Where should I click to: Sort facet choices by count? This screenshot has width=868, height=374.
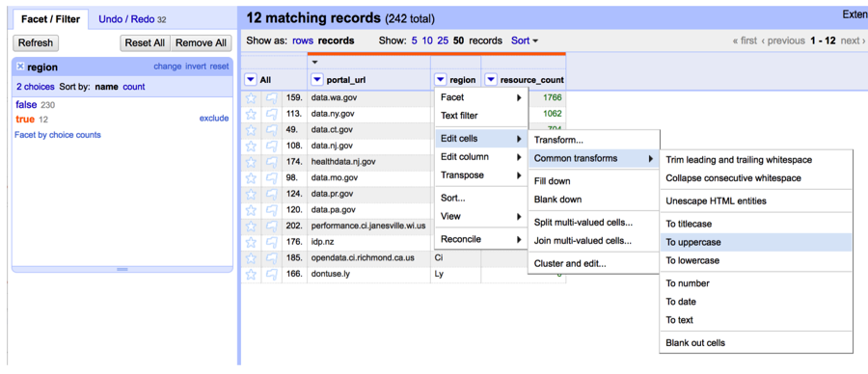(x=133, y=87)
